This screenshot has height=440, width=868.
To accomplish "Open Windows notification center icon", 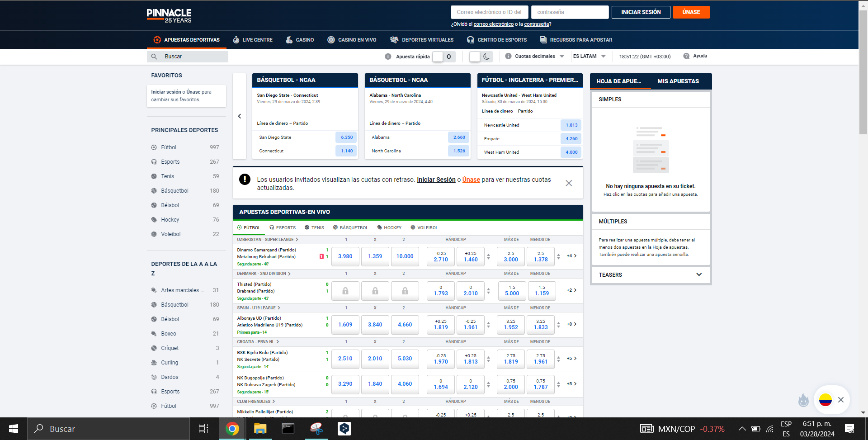I will click(849, 429).
